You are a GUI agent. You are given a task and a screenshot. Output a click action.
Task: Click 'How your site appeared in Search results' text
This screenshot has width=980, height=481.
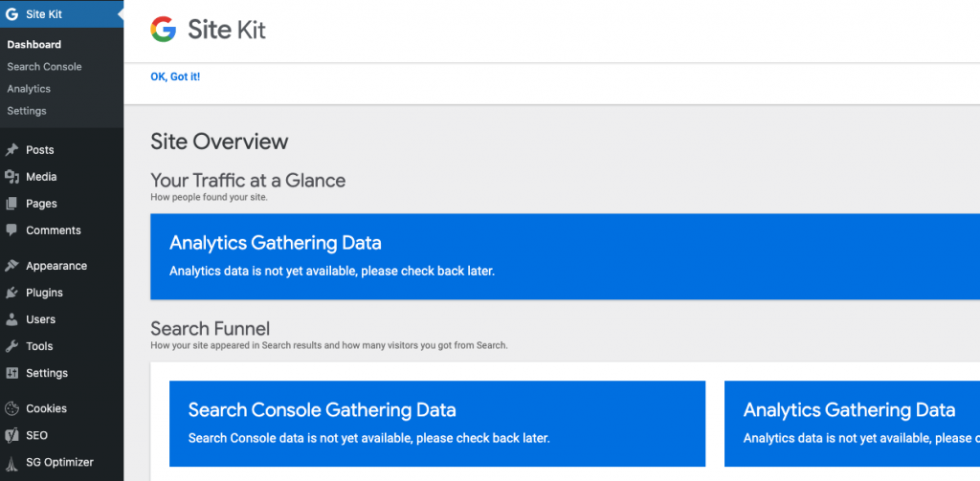pyautogui.click(x=329, y=345)
